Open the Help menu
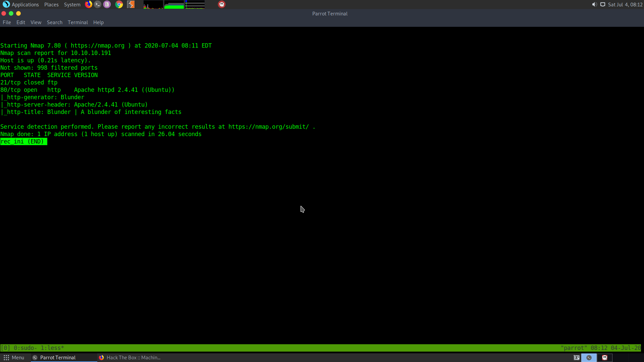Image resolution: width=644 pixels, height=362 pixels. coord(98,22)
